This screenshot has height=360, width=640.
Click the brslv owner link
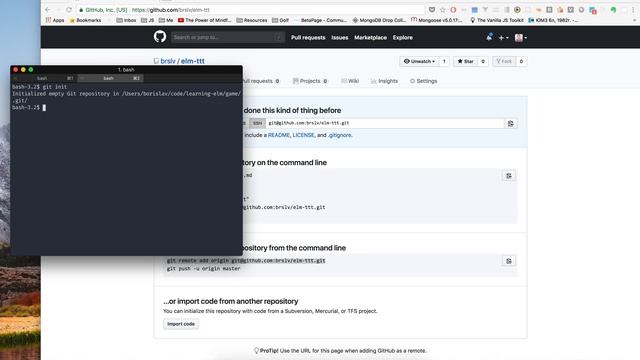(x=168, y=61)
